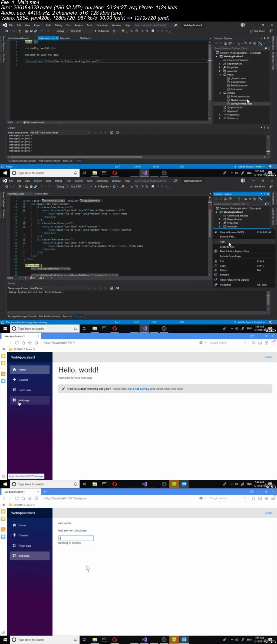Choose Open Folder in File Explorer

[x=244, y=280]
